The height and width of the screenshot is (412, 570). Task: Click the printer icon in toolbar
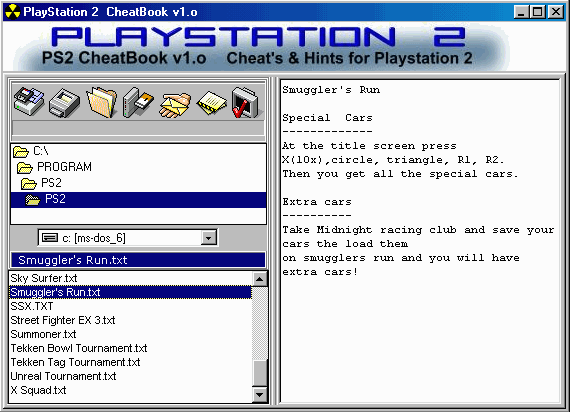coord(65,103)
